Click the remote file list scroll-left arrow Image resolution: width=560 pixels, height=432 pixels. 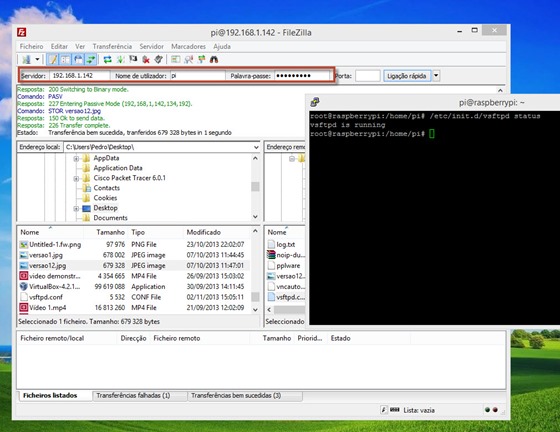pos(269,310)
